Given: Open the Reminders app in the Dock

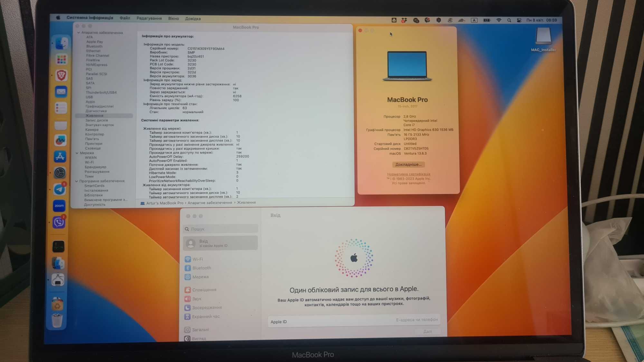Looking at the screenshot, I should [x=61, y=108].
